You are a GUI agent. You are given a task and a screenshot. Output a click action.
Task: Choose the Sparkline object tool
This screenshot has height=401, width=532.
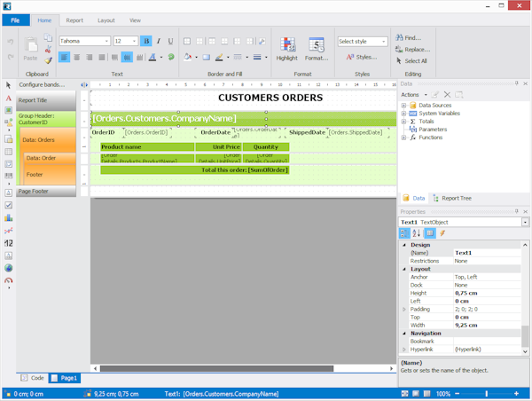click(9, 231)
